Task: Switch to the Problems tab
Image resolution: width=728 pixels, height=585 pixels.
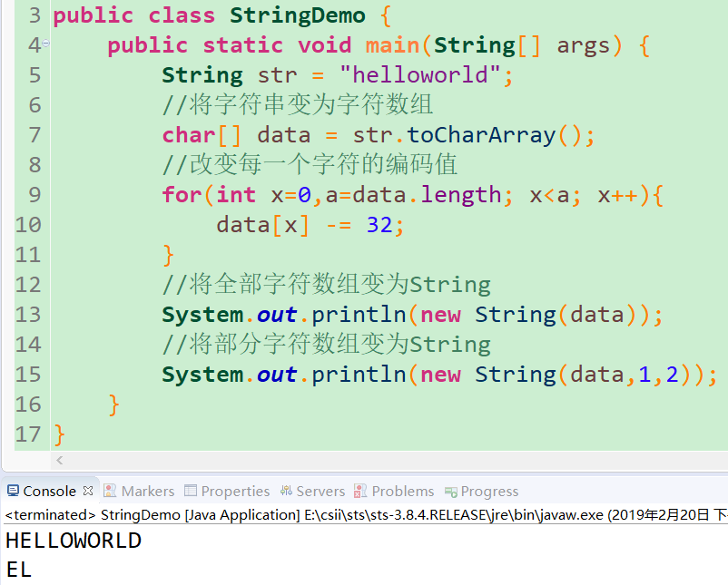Action: pyautogui.click(x=403, y=491)
